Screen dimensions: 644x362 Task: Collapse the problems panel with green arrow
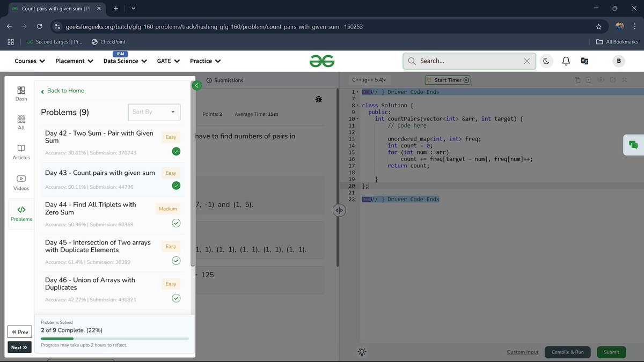(197, 85)
